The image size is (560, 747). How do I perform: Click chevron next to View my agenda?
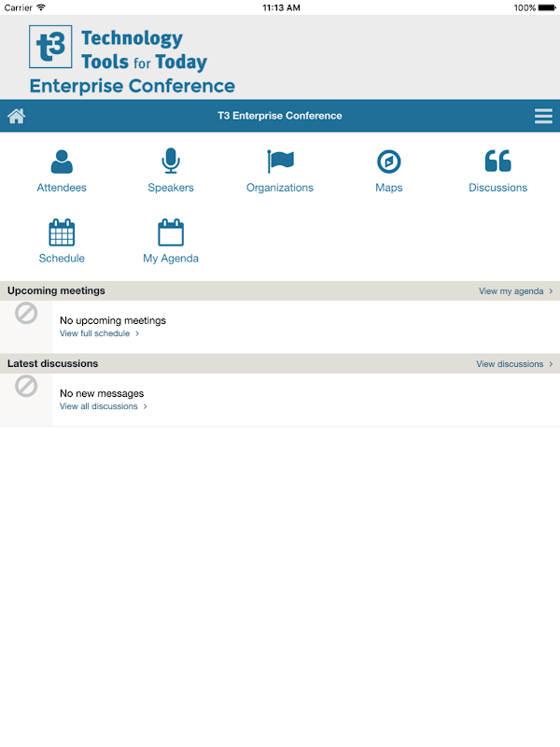click(x=551, y=291)
